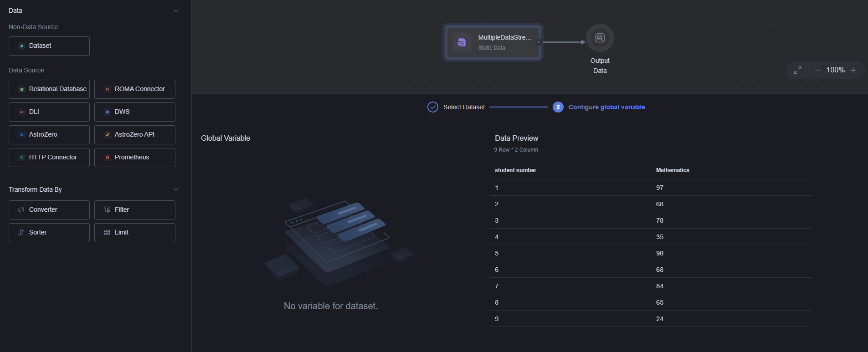Zoom in with the plus icon

point(853,70)
